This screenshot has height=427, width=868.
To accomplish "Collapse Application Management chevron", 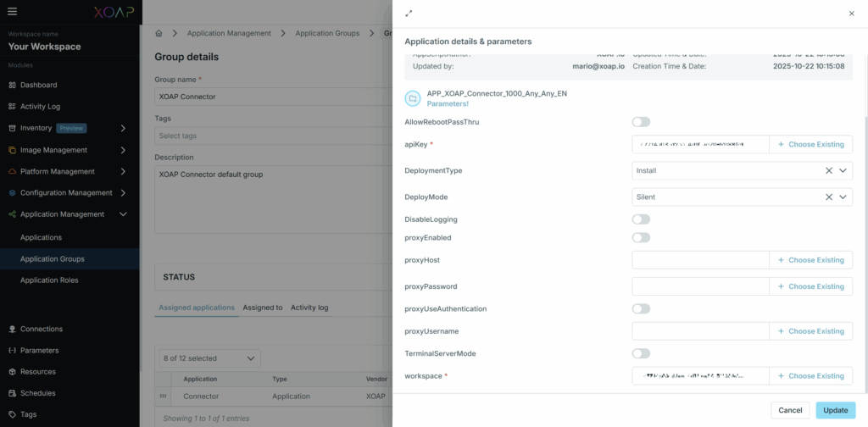I will (123, 214).
